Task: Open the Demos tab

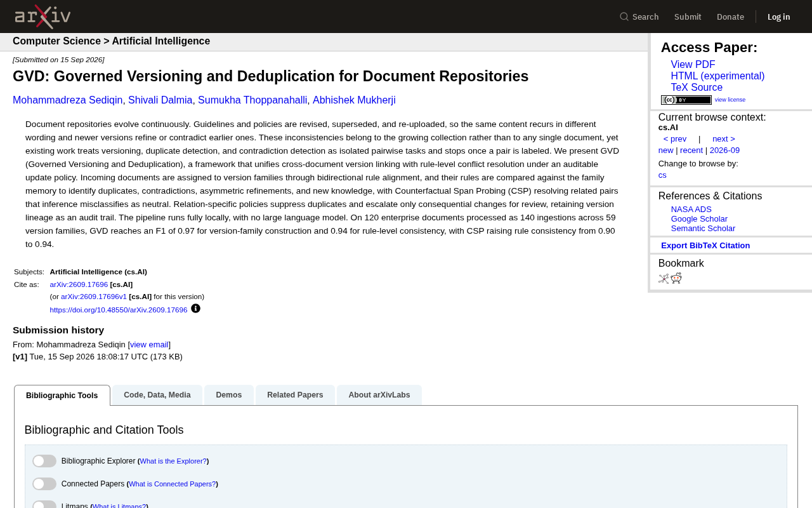Action: pos(229,395)
